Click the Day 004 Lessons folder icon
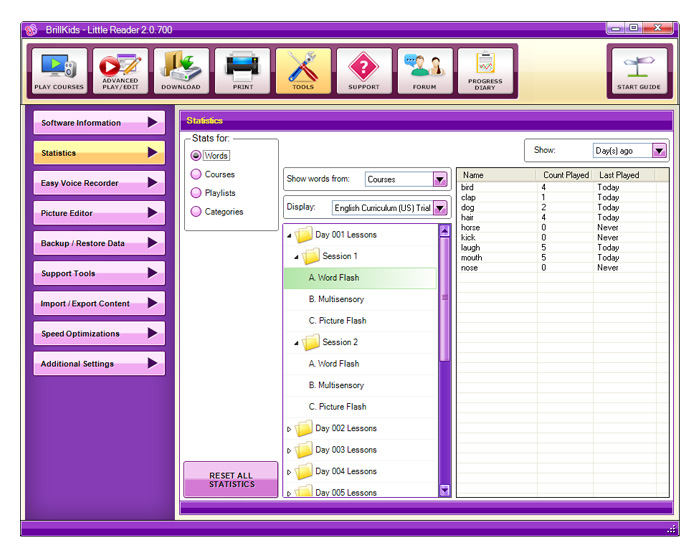 [304, 471]
